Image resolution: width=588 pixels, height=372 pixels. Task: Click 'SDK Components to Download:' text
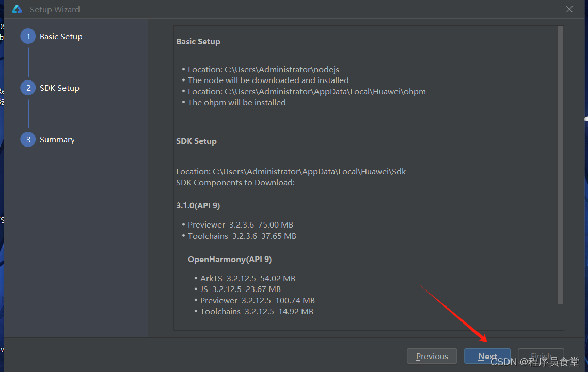235,183
